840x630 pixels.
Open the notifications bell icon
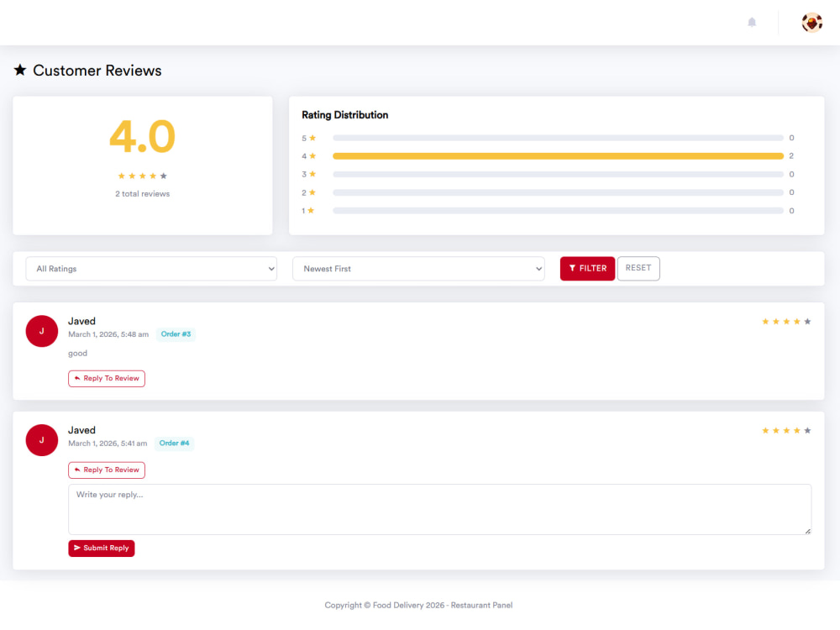point(752,22)
